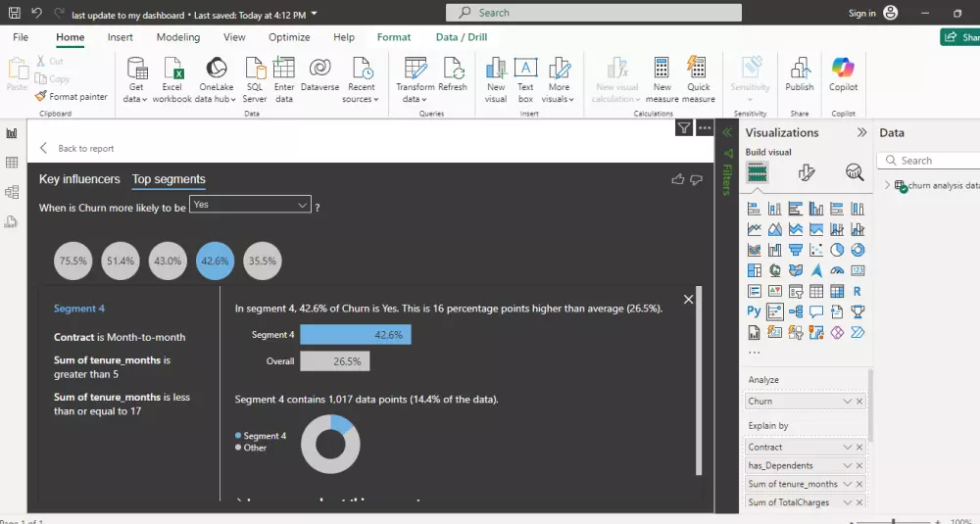980x524 pixels.
Task: Click the title bar Search box
Action: click(x=594, y=13)
